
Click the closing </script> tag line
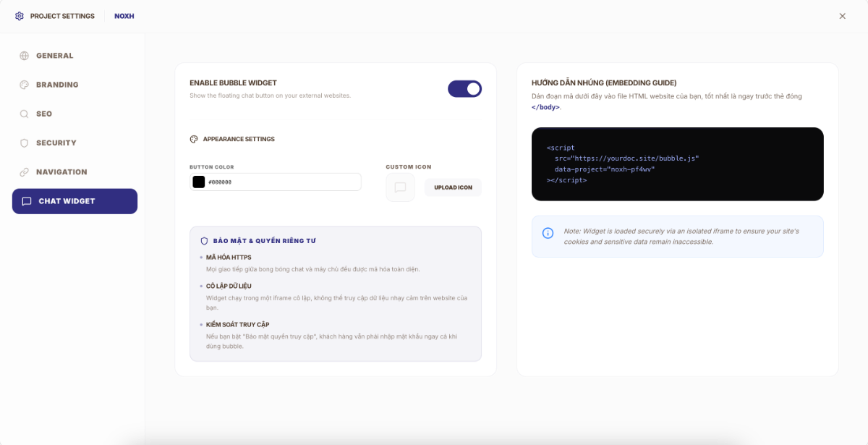[567, 179]
